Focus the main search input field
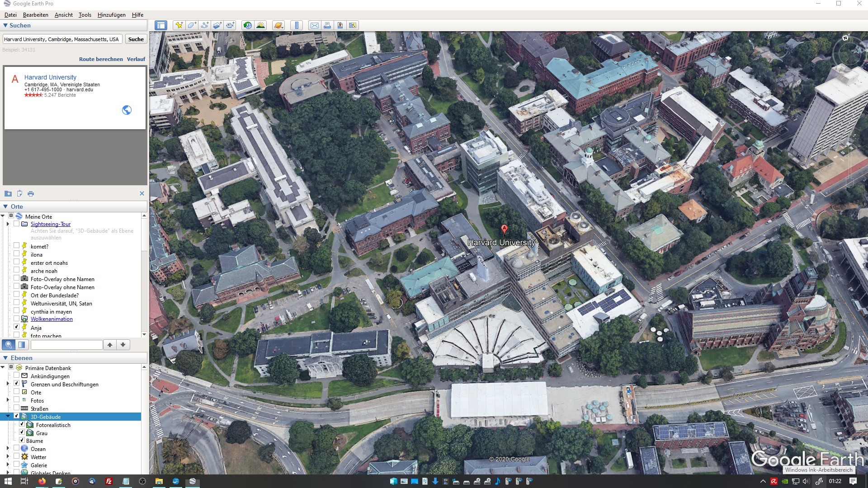The image size is (868, 488). pyautogui.click(x=62, y=39)
